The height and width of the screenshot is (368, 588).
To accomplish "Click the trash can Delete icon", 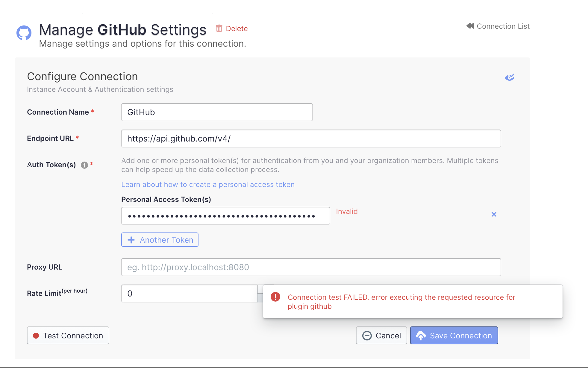I will pyautogui.click(x=219, y=28).
